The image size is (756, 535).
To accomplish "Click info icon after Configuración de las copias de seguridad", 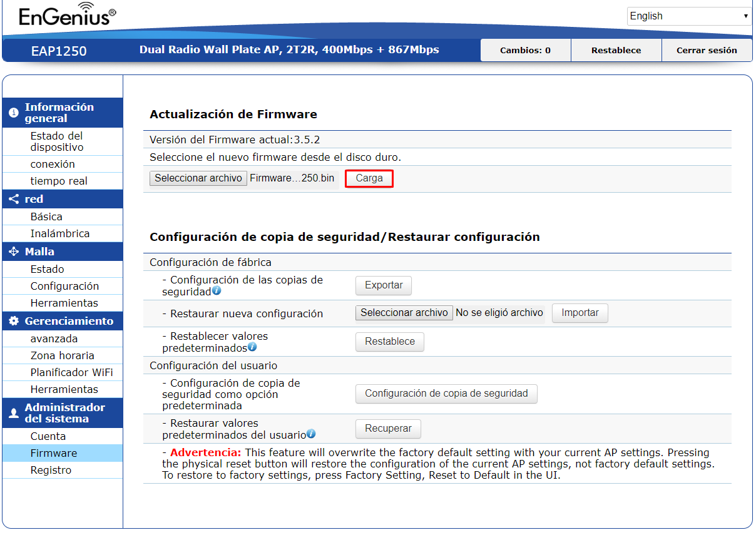I will click(x=217, y=291).
